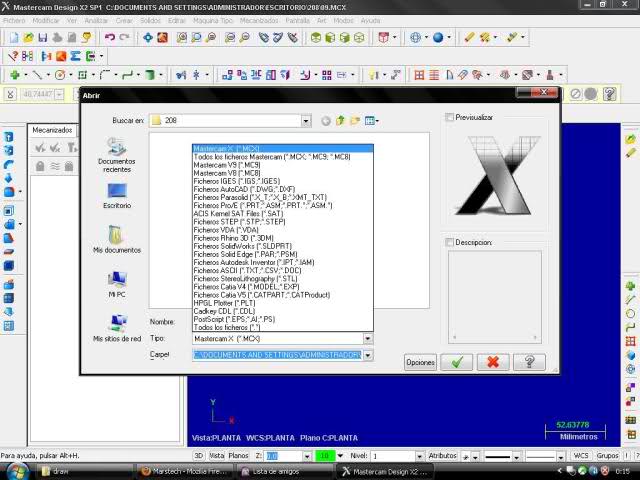
Task: Cancel with the red X button
Action: (x=493, y=362)
